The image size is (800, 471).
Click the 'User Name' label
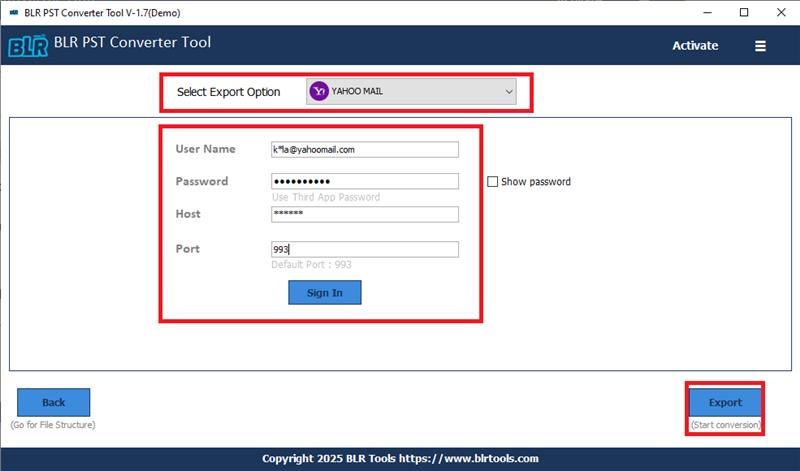click(206, 149)
